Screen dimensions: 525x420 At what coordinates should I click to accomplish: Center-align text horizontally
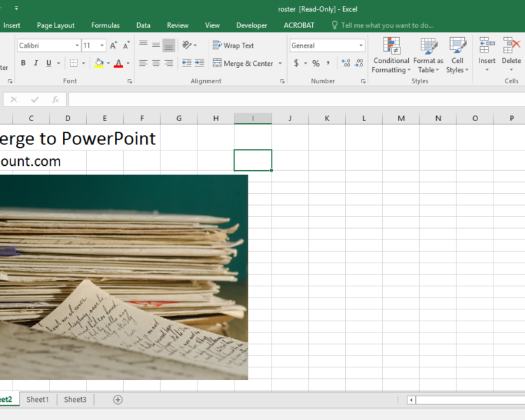[x=156, y=63]
